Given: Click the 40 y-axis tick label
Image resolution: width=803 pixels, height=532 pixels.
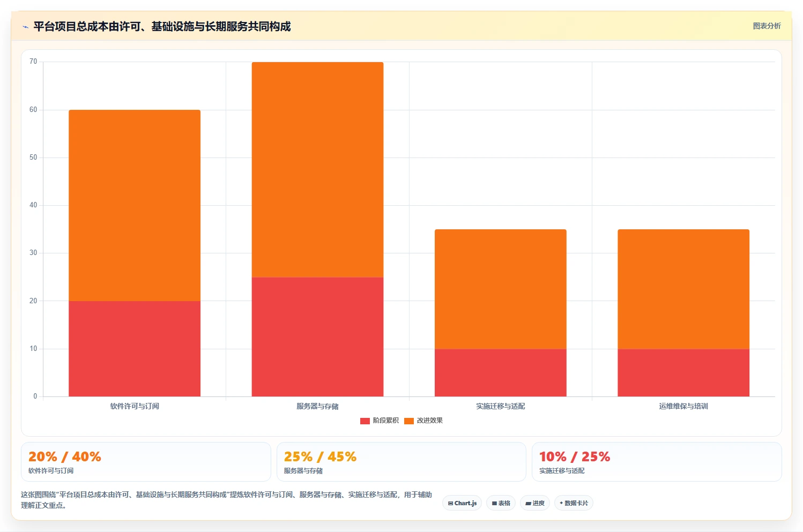Looking at the screenshot, I should pyautogui.click(x=33, y=205).
